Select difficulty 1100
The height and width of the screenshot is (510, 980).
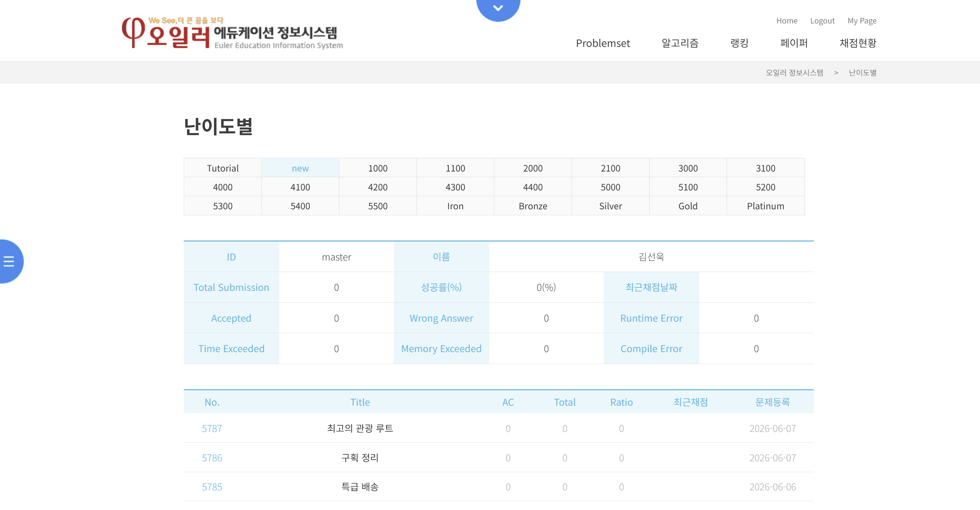tap(455, 168)
